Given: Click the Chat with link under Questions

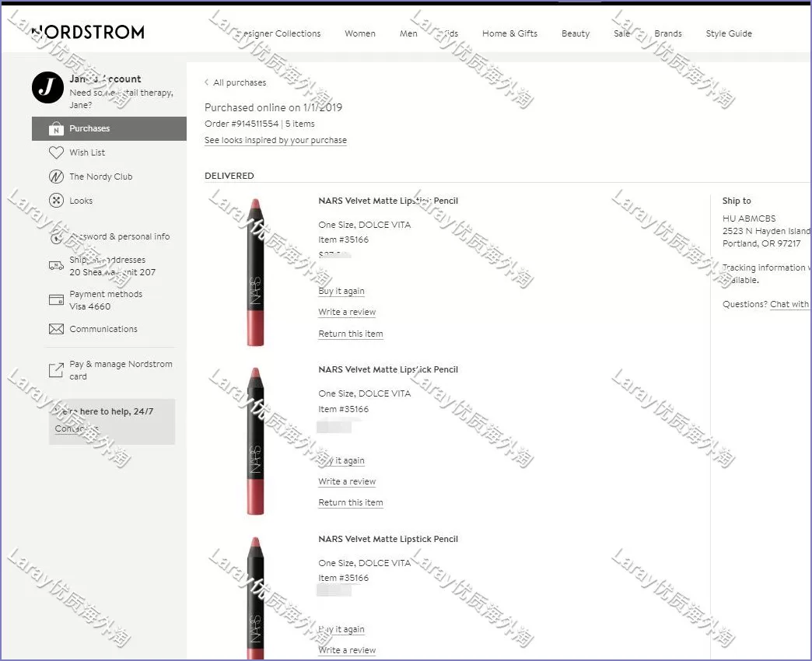Looking at the screenshot, I should (x=791, y=304).
